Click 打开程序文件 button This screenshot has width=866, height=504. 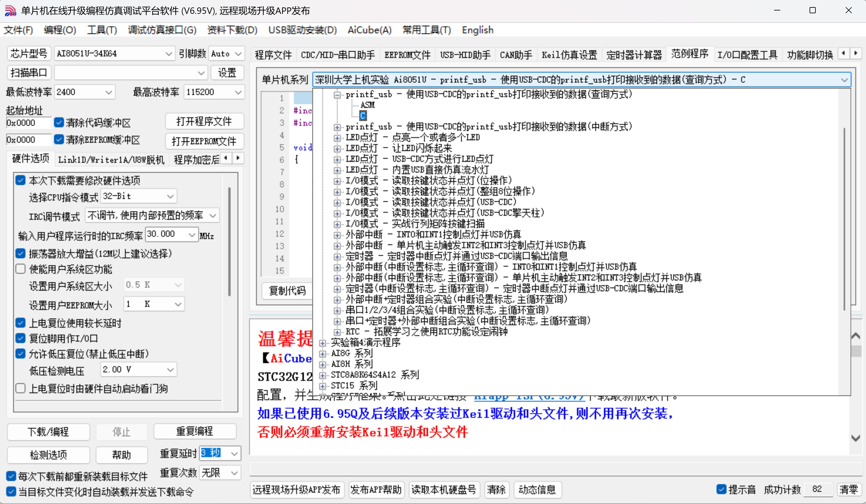(204, 121)
